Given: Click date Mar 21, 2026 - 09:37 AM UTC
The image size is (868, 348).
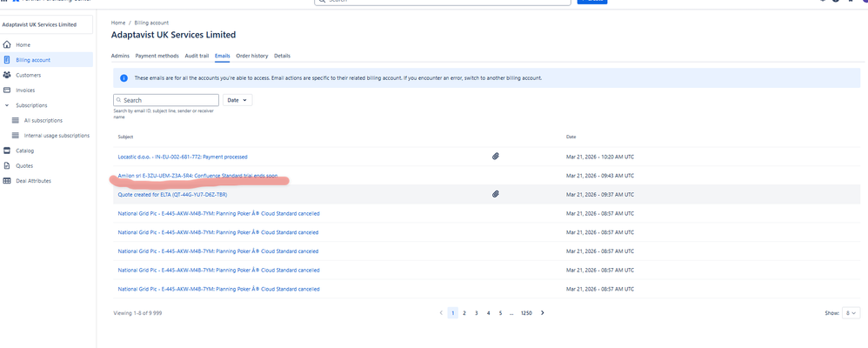Looking at the screenshot, I should click(x=600, y=195).
